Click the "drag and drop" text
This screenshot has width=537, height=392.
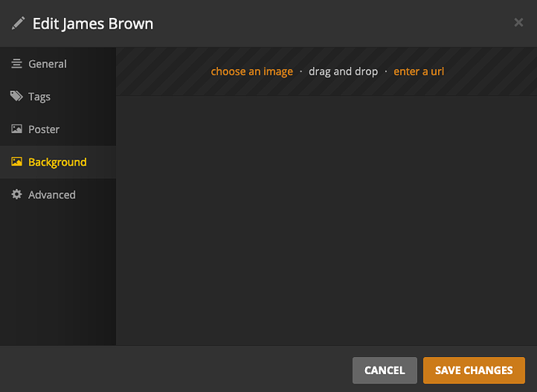point(343,72)
